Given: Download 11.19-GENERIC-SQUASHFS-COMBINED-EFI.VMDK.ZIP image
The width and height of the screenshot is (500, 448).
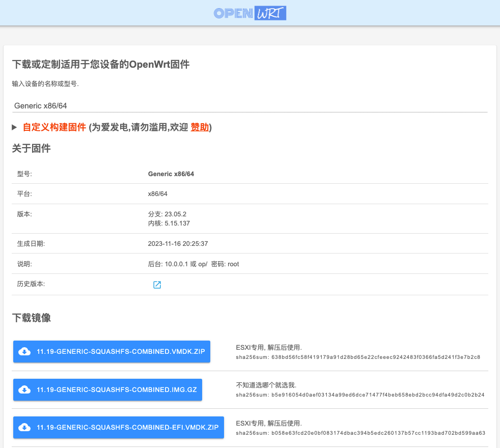Looking at the screenshot, I should (x=127, y=427).
